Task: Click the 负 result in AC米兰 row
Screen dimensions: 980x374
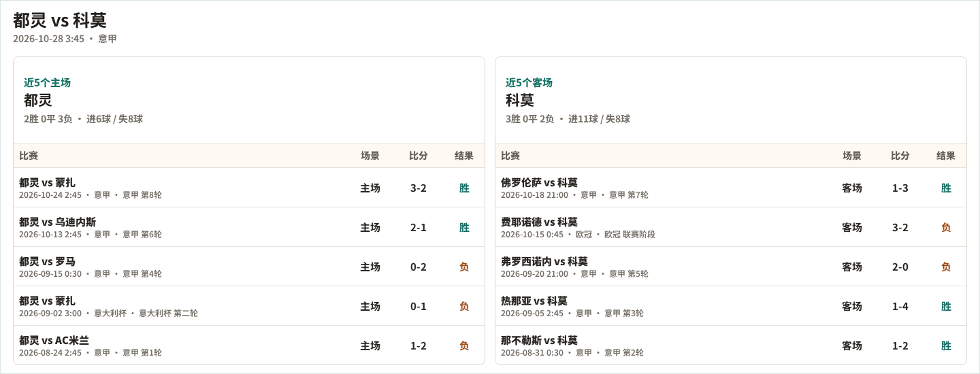Action: (x=464, y=345)
